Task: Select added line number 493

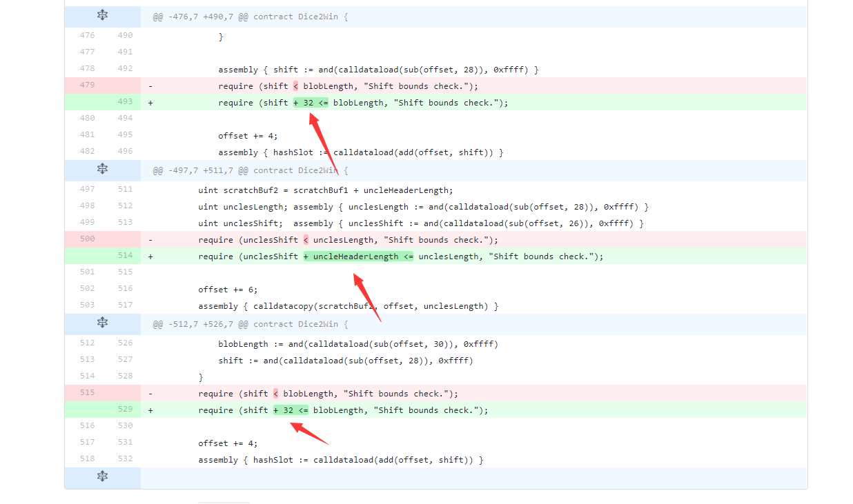Action: [125, 101]
